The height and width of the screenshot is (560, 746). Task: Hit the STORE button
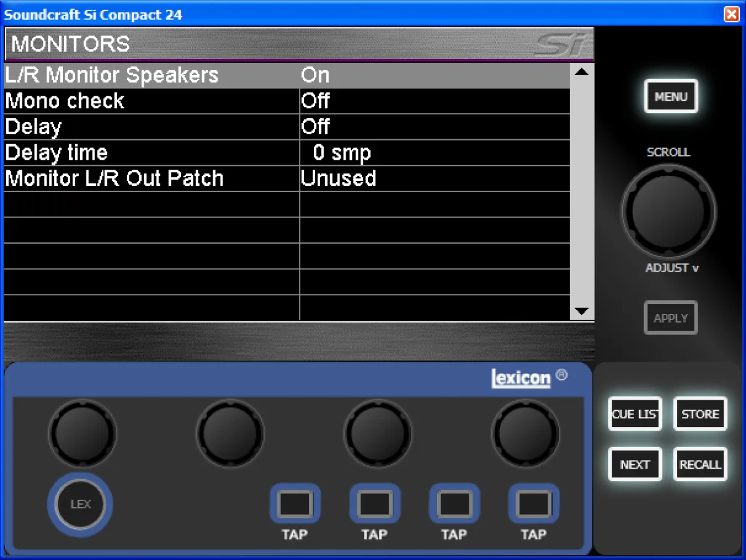[x=700, y=414]
